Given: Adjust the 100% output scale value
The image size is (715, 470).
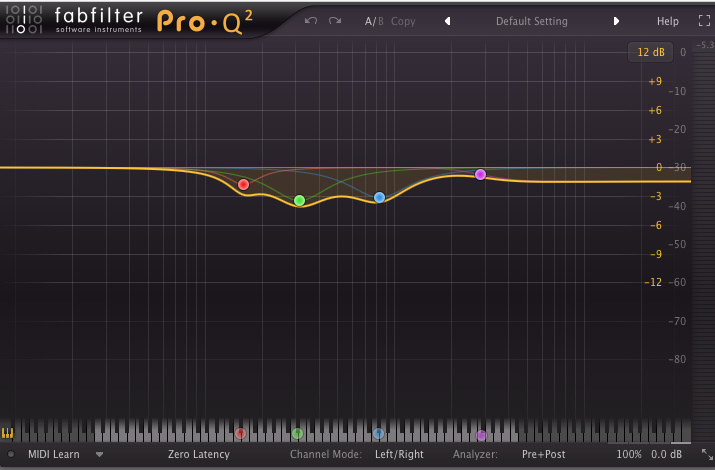Looking at the screenshot, I should pyautogui.click(x=629, y=455).
